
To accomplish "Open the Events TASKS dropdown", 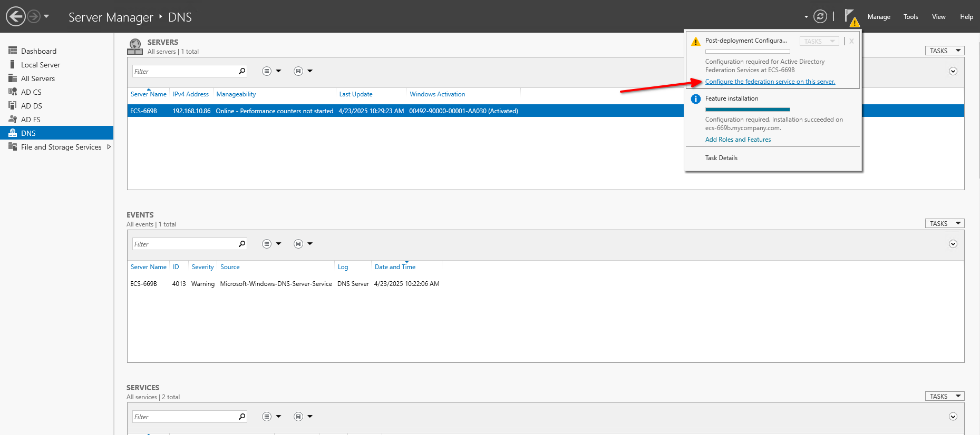I will (944, 224).
